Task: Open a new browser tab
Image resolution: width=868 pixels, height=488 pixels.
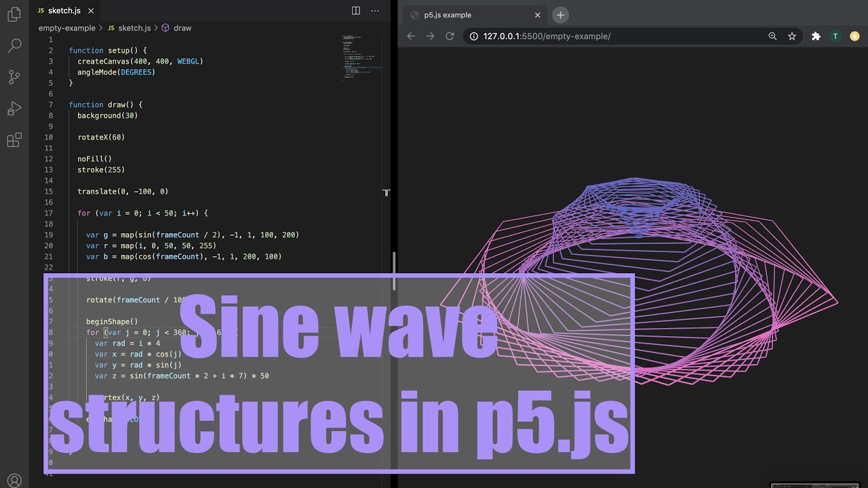Action: (560, 15)
